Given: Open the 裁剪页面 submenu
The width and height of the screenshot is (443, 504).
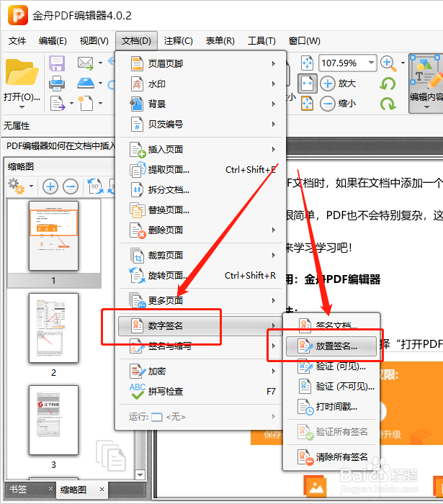Looking at the screenshot, I should 201,255.
